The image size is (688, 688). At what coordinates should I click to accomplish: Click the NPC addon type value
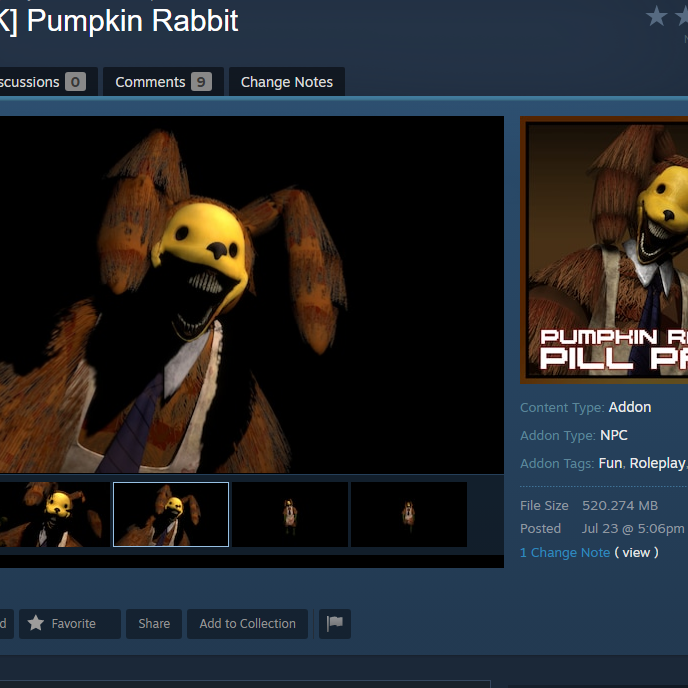pyautogui.click(x=614, y=435)
